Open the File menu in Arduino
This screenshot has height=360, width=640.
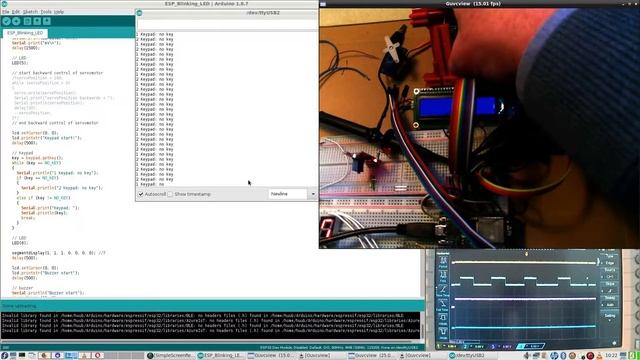pos(5,12)
